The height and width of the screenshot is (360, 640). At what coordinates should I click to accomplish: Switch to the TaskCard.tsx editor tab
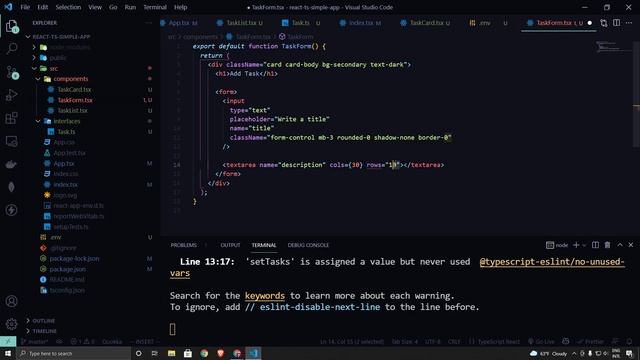[x=426, y=23]
